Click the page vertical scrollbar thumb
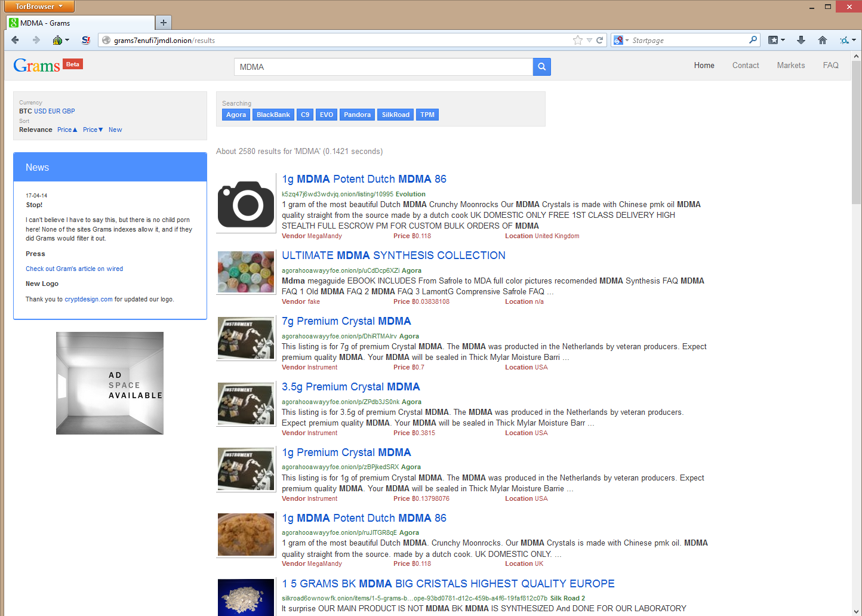Screen dimensions: 862x616 [x=857, y=133]
